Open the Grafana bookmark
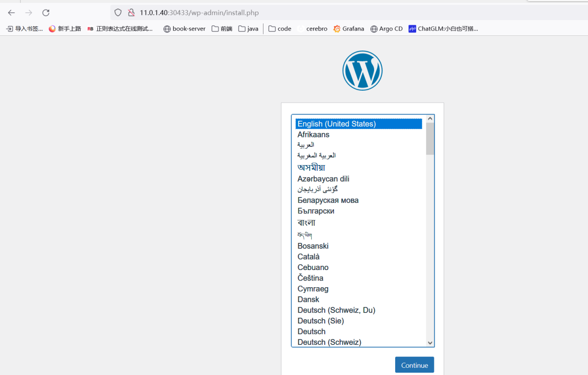Screen dimensions: 588x375 349,29
